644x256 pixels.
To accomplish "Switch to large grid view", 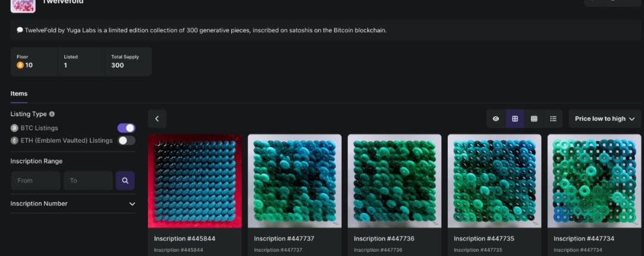I will (x=515, y=119).
